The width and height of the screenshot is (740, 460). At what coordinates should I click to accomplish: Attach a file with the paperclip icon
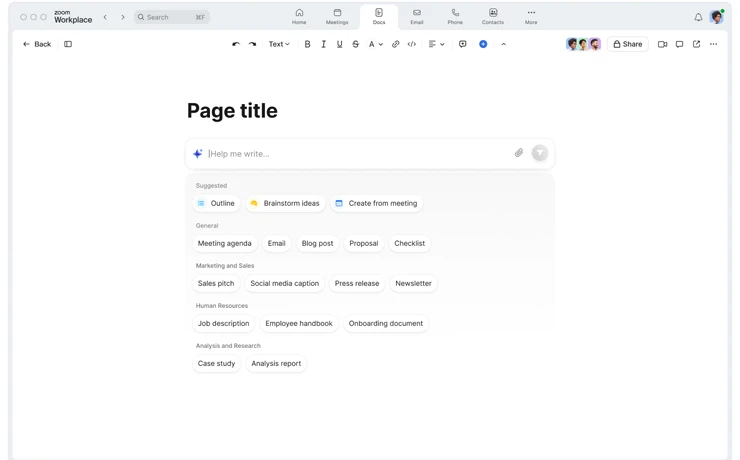[x=519, y=153]
